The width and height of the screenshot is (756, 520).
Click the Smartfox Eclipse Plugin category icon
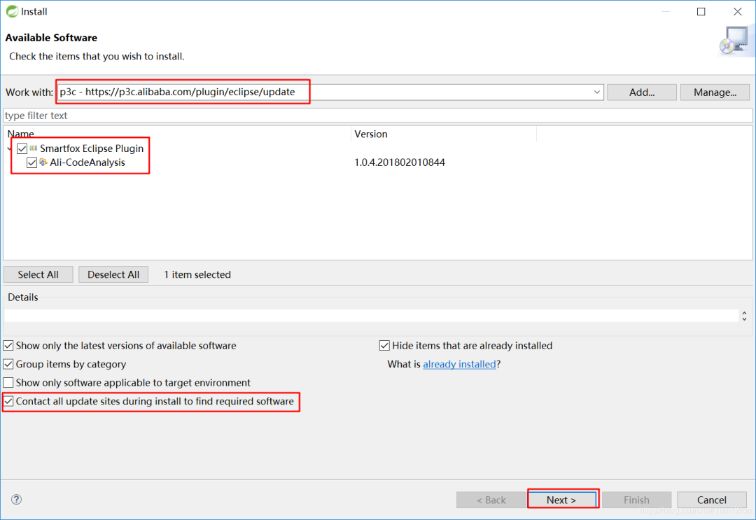click(x=33, y=148)
